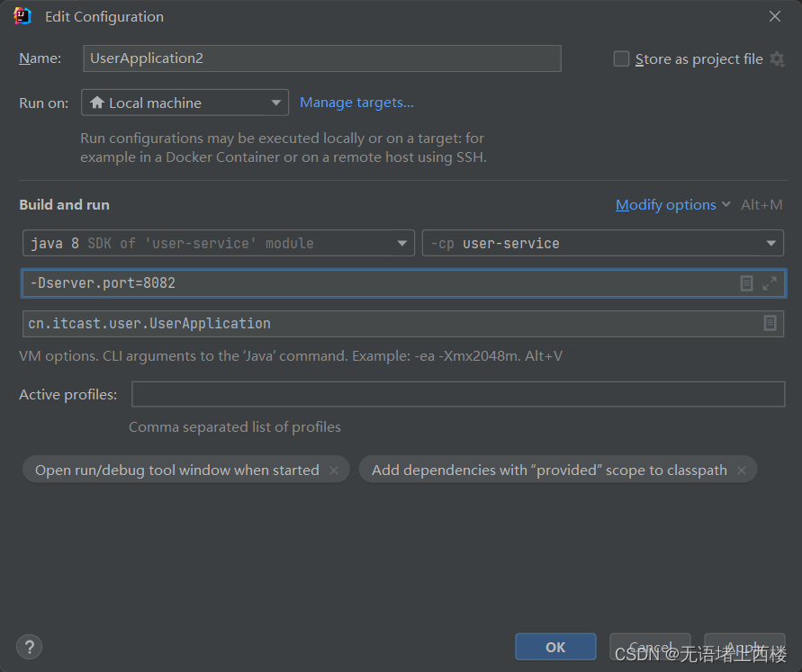Open the Modify options menu
802x672 pixels.
672,205
